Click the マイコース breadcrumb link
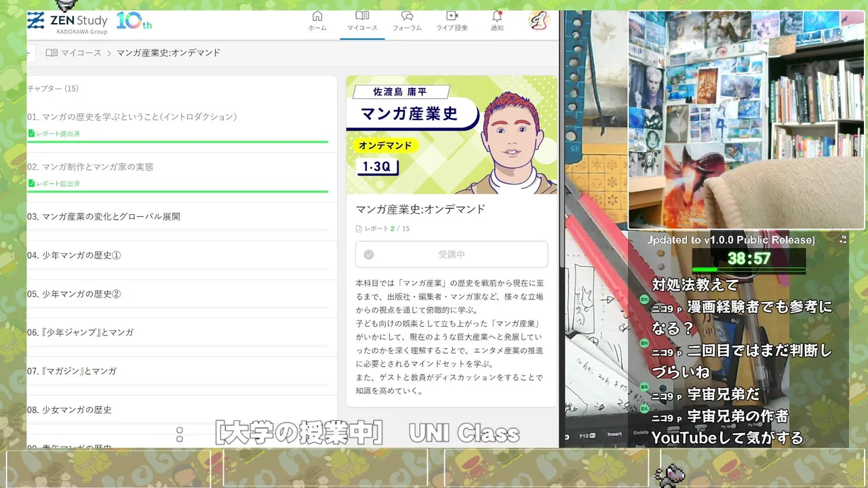868x488 pixels. click(81, 52)
